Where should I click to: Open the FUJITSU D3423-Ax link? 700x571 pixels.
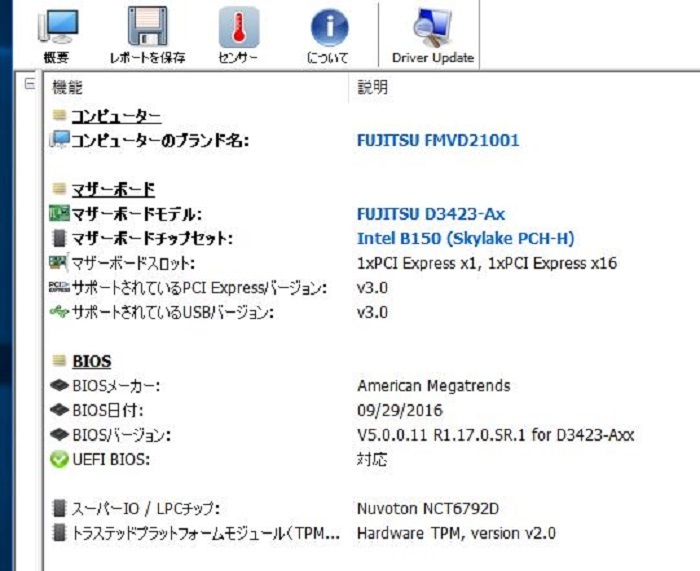click(431, 214)
